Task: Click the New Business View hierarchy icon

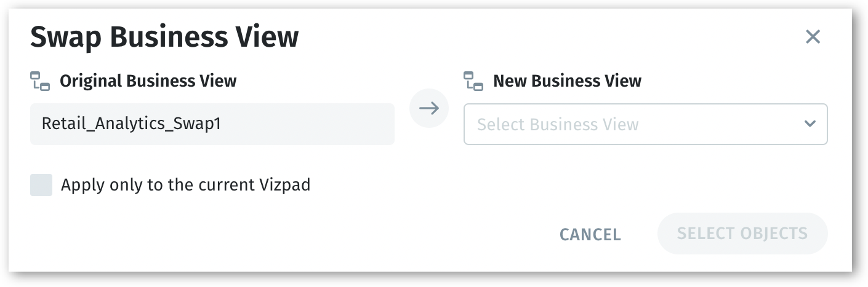Action: click(x=473, y=81)
